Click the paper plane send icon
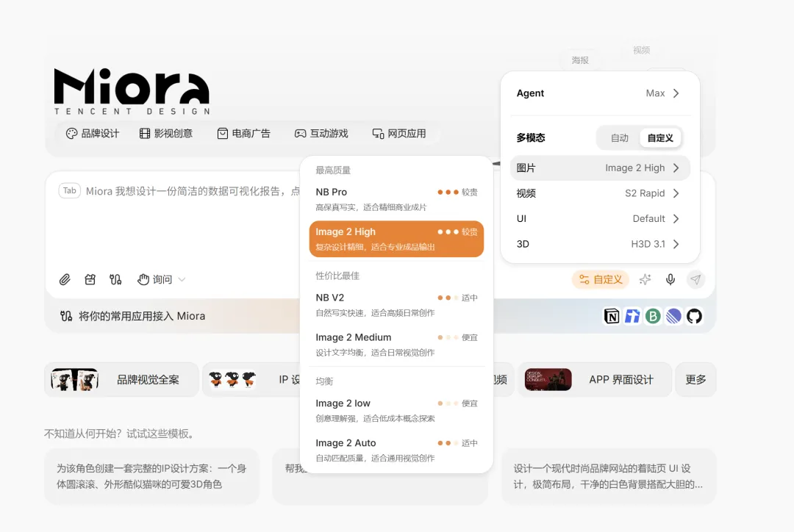Viewport: 794px width, 532px height. coord(695,279)
